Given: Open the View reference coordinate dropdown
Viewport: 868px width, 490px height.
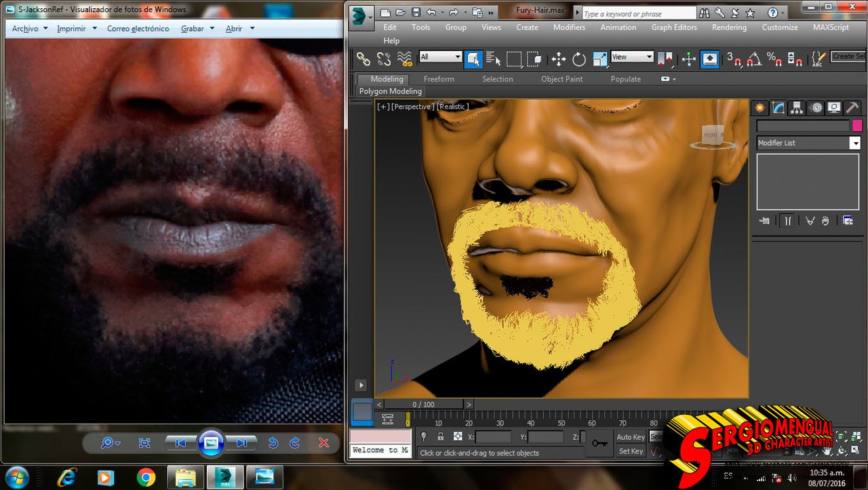Looking at the screenshot, I should [x=632, y=58].
